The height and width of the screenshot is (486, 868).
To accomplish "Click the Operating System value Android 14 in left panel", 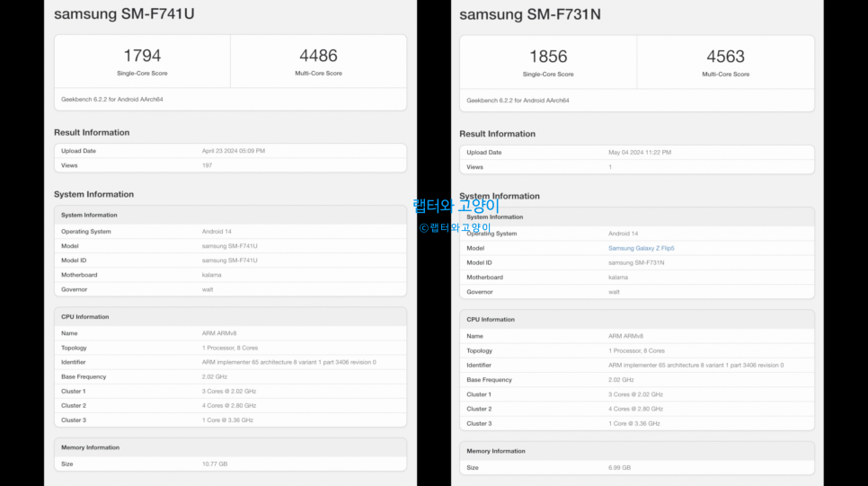I will [217, 232].
